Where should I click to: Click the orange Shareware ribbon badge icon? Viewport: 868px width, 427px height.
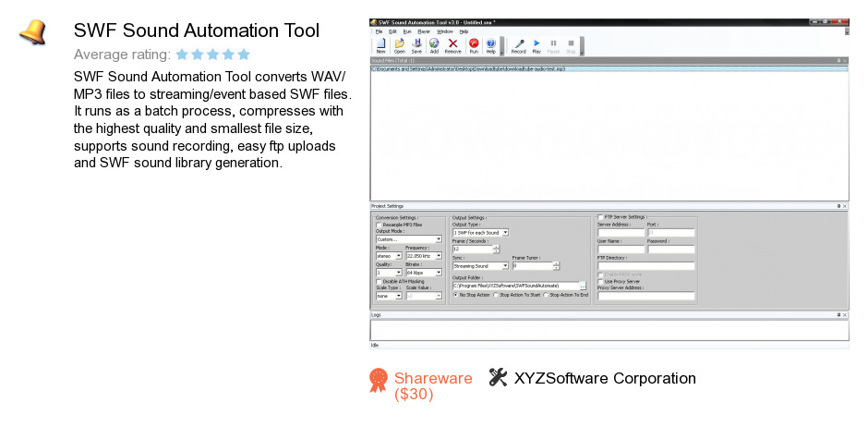click(378, 381)
